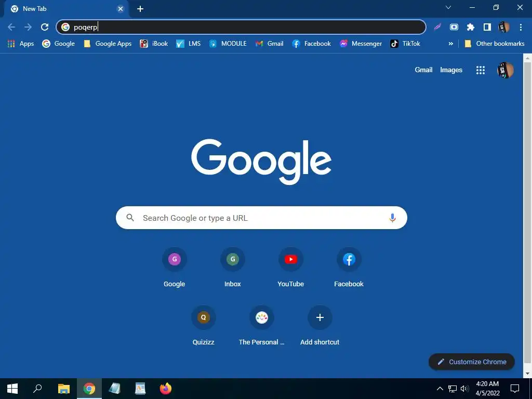The height and width of the screenshot is (399, 532).
Task: Start voice search with the microphone icon
Action: click(x=392, y=218)
